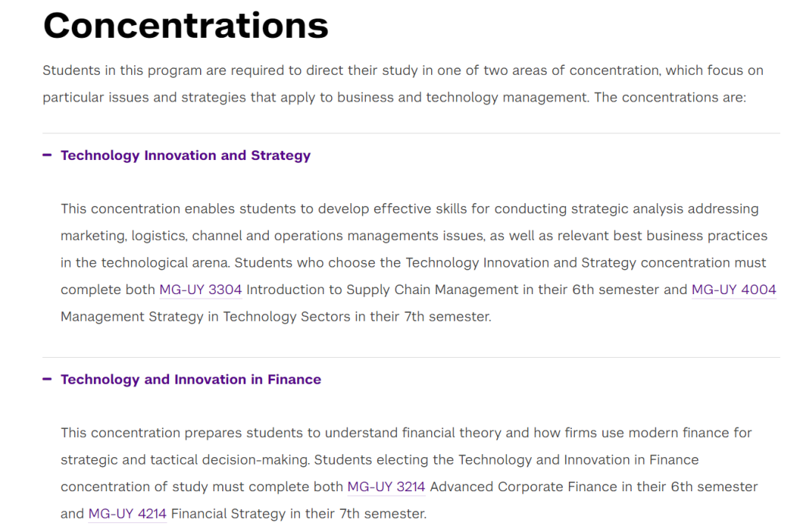Toggle the Technology Innovation and Strategy accordion title
800x532 pixels.
[x=186, y=155]
